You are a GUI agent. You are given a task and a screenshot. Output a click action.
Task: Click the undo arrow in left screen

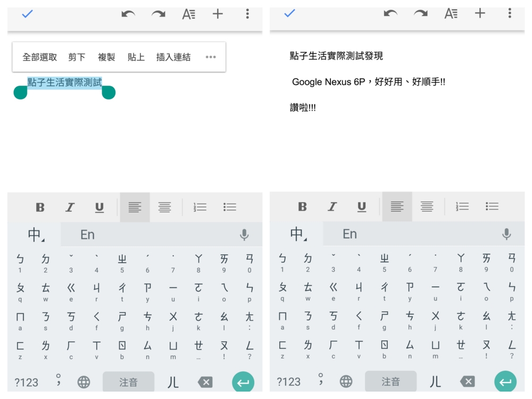pyautogui.click(x=128, y=14)
